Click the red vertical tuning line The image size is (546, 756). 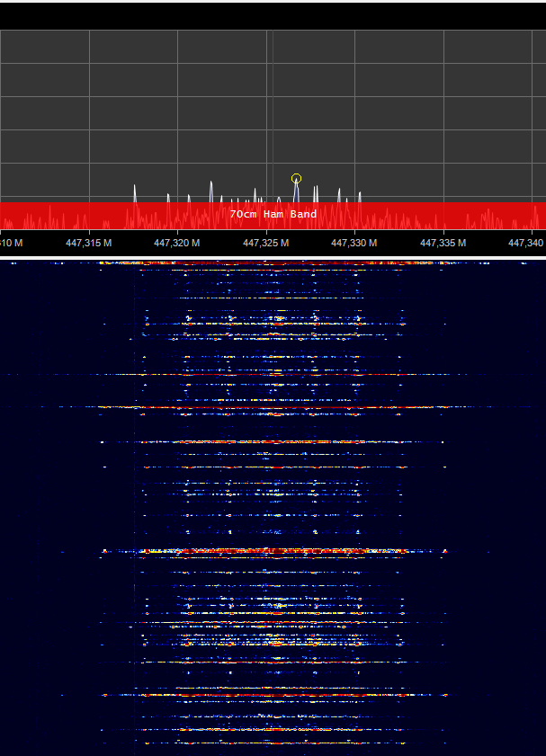click(273, 116)
